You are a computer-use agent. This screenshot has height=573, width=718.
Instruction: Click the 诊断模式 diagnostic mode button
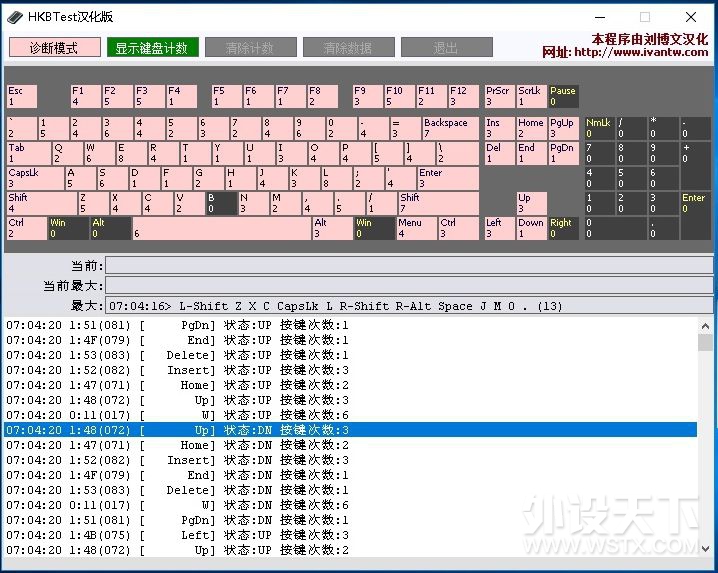[54, 48]
